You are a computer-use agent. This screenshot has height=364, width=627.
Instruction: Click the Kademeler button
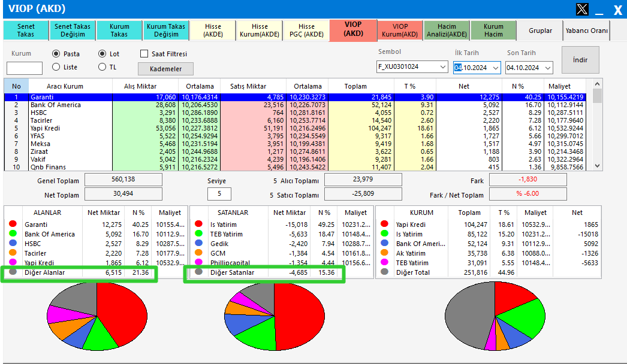tap(165, 69)
